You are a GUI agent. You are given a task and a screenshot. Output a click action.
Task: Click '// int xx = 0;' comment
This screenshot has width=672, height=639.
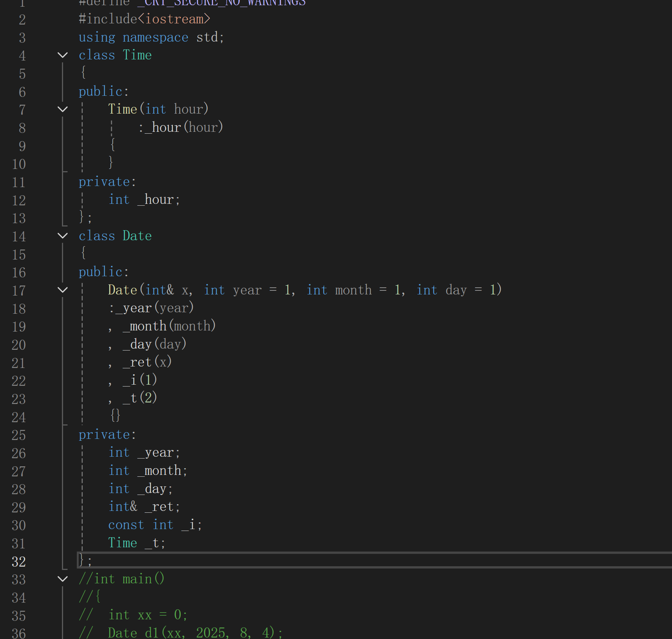[133, 615]
